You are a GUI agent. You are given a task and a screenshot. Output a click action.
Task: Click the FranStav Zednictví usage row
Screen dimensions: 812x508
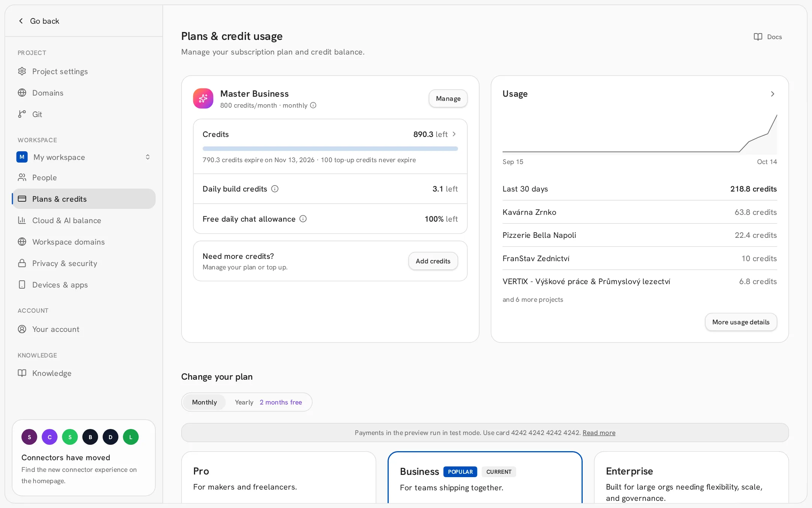tap(639, 258)
